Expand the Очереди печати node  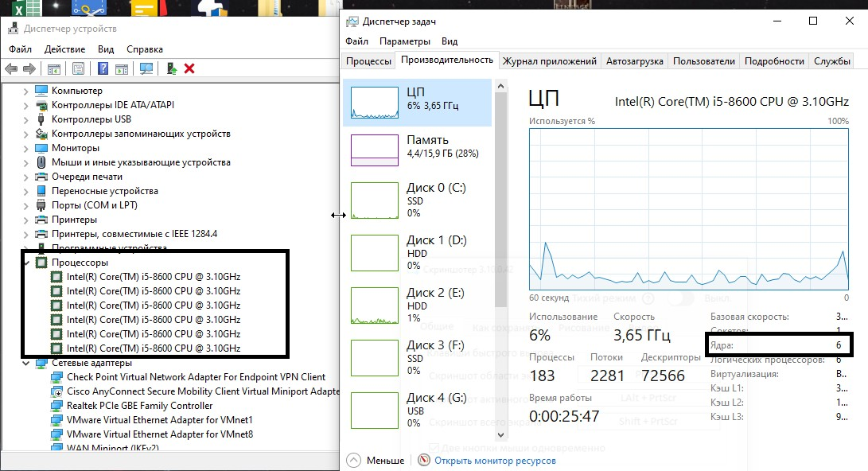coord(26,177)
